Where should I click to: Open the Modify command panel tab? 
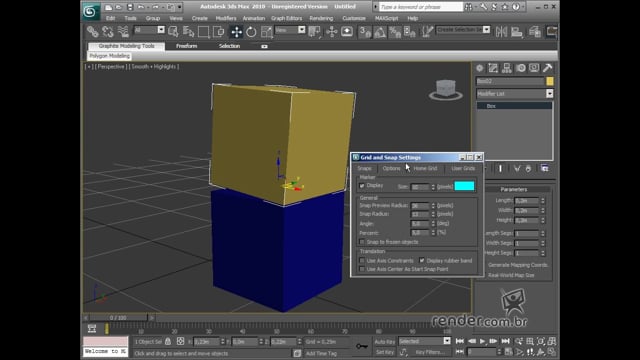pos(493,68)
